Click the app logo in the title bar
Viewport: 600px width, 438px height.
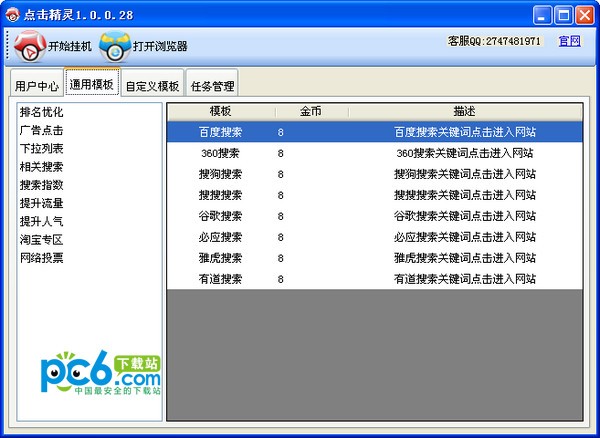point(12,15)
